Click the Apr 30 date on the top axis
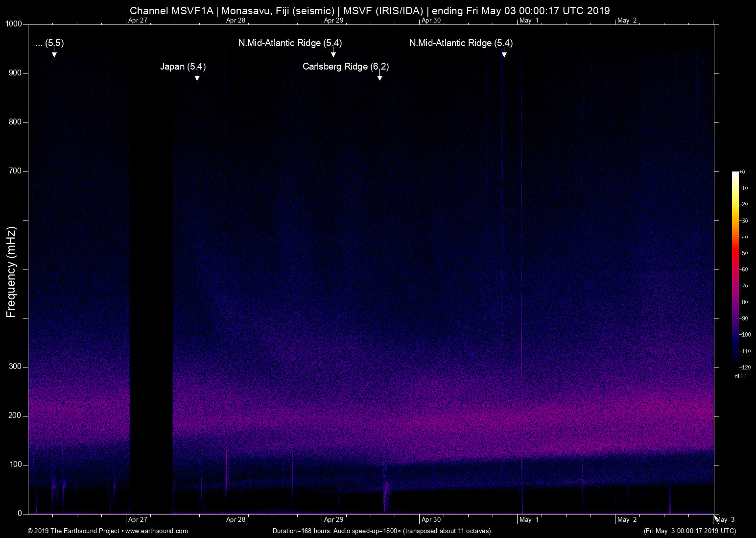 (431, 21)
